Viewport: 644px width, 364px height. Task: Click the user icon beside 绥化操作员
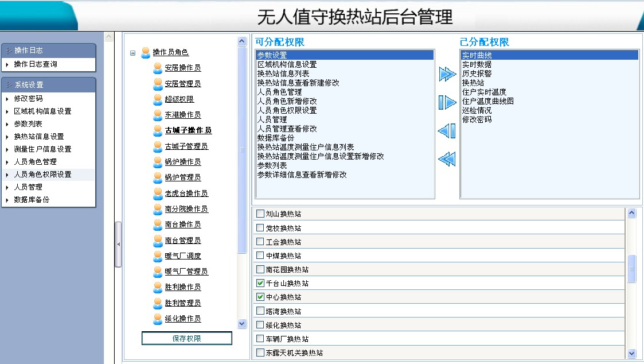click(x=158, y=319)
